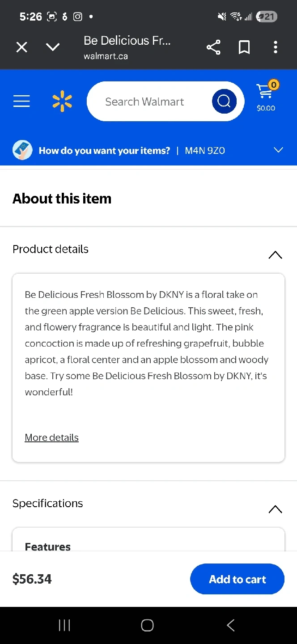The width and height of the screenshot is (297, 644).
Task: Bookmark this Walmart page
Action: point(244,47)
